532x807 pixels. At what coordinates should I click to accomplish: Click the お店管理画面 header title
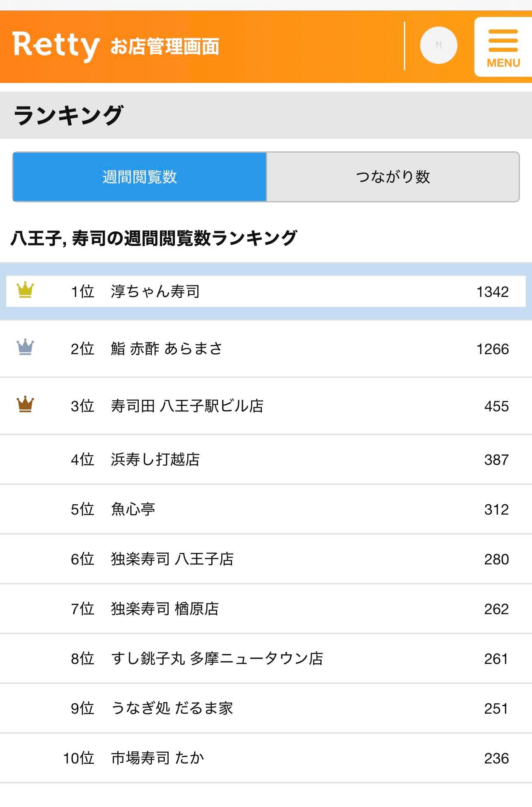[x=165, y=46]
